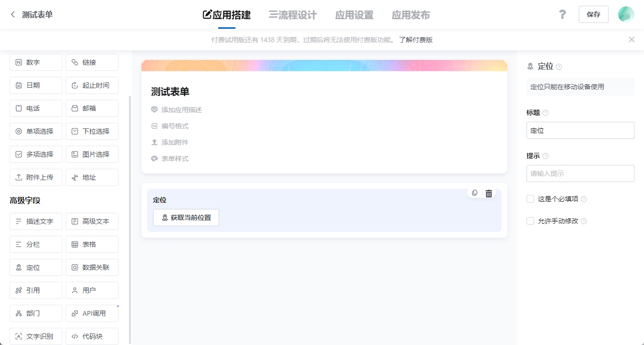Viewport: 644px width, 345px height.
Task: Select the 图片选择 field type
Action: (x=92, y=154)
